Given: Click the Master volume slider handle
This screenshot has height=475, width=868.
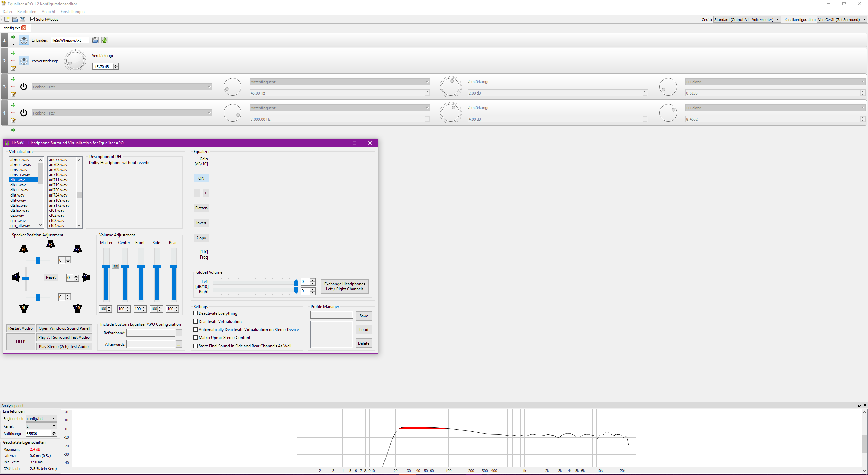Looking at the screenshot, I should [x=106, y=266].
